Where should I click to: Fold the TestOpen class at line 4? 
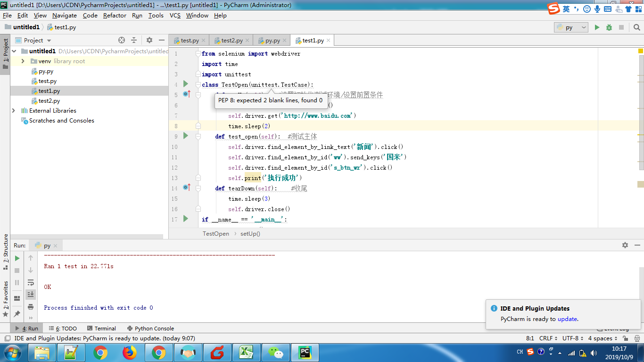pos(198,84)
